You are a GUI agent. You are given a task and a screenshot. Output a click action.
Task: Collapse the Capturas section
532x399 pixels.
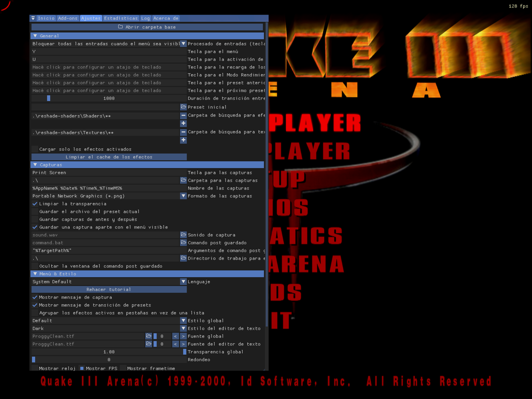(148, 165)
